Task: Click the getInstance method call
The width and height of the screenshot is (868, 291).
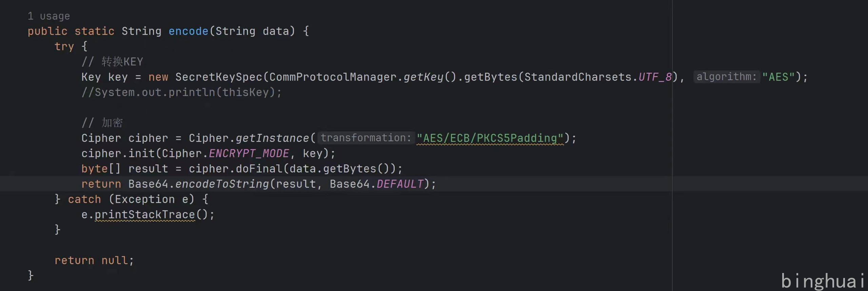Action: (x=272, y=138)
